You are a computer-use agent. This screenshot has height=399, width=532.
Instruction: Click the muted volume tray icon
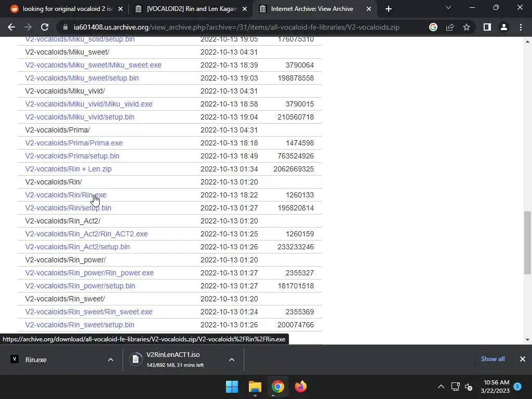click(469, 387)
